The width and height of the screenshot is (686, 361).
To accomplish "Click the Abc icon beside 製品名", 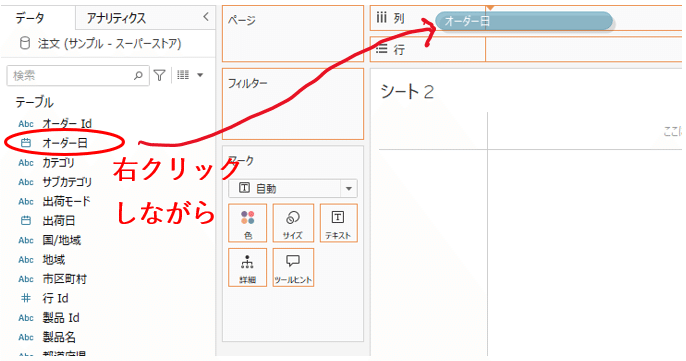I will tap(26, 337).
